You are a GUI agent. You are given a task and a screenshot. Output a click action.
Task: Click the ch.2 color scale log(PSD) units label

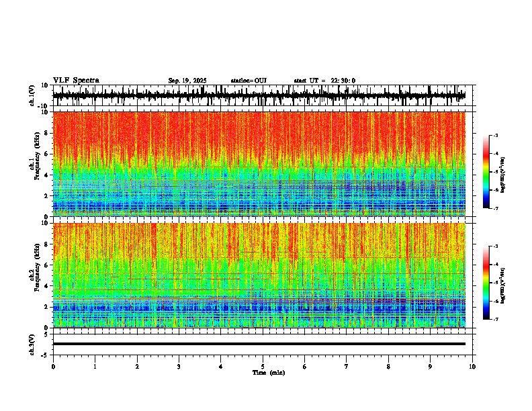pos(503,286)
